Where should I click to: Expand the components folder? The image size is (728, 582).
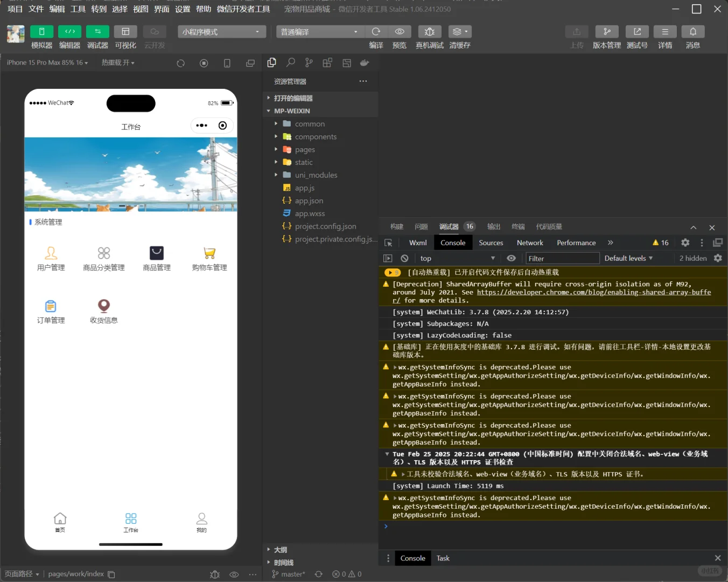pos(320,137)
